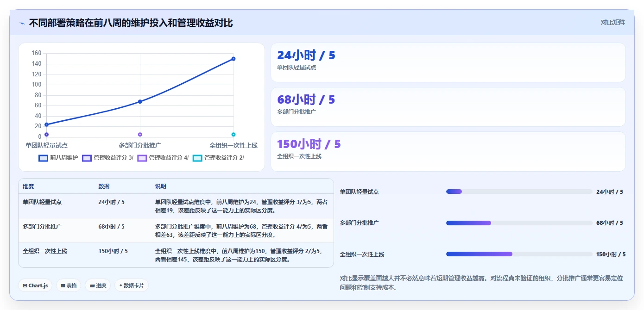Screen dimensions: 644x310
Task: Click the 维度 column header
Action: pos(28,186)
